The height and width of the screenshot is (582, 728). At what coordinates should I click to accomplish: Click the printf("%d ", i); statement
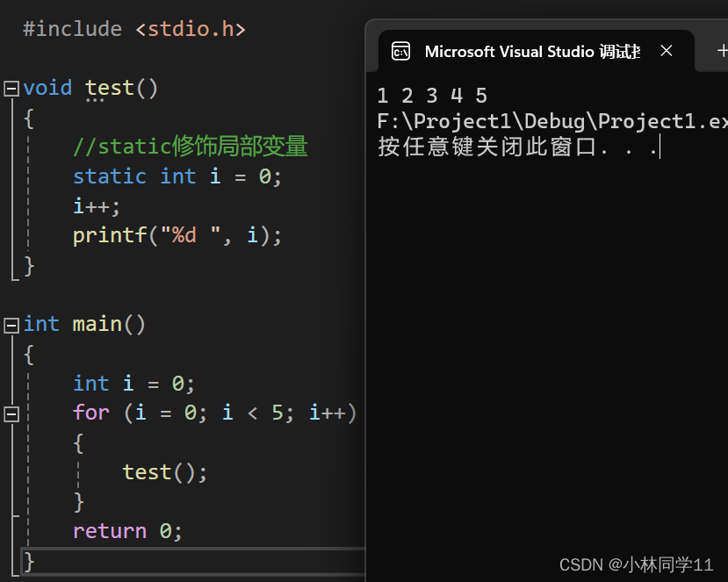point(177,235)
